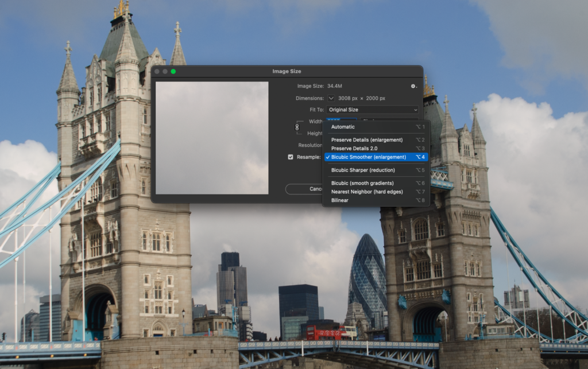Click the Resolution label

310,145
